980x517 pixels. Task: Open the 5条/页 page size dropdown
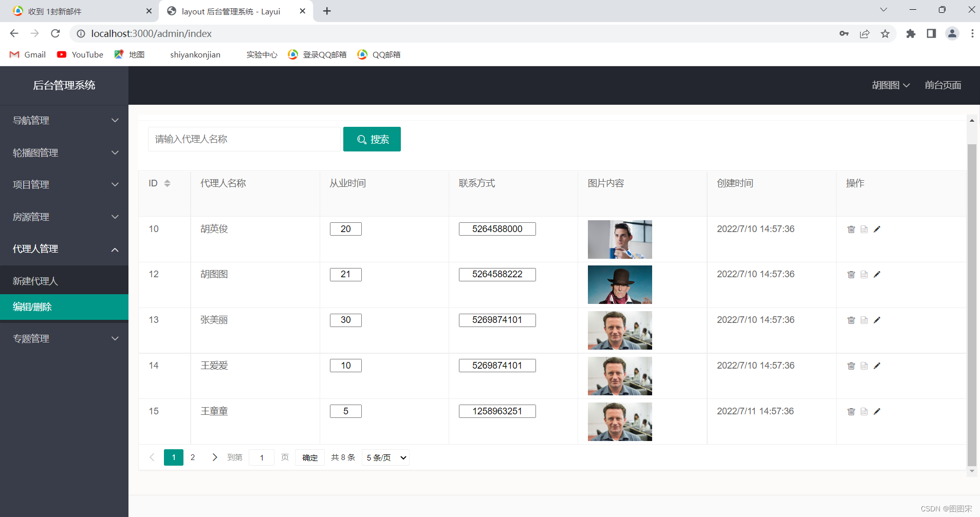pos(384,457)
